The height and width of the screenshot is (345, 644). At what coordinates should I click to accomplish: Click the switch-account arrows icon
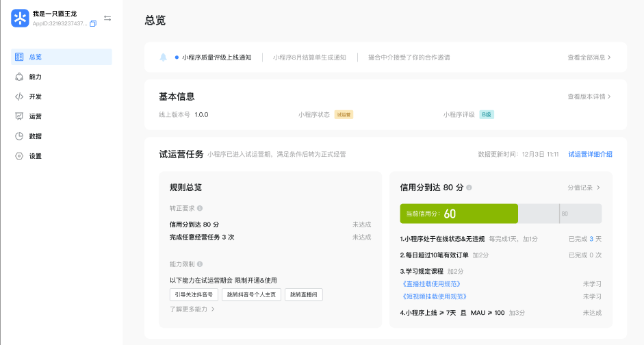(107, 18)
